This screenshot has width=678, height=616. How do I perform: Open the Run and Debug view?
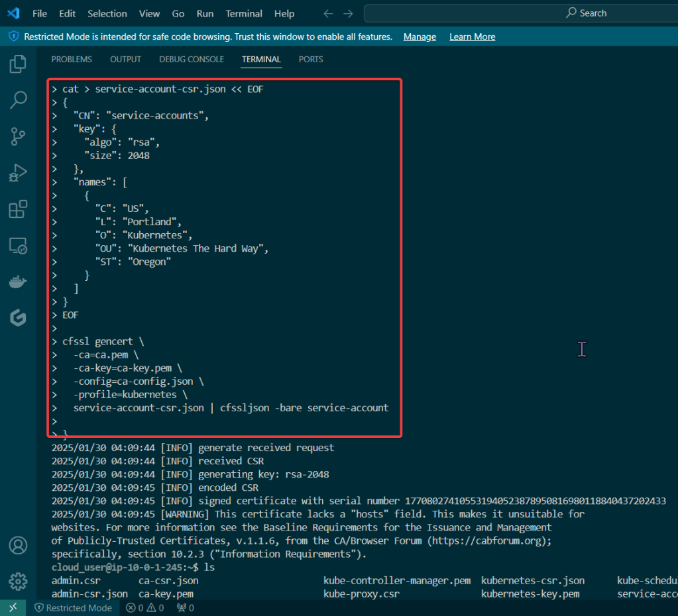pyautogui.click(x=18, y=174)
